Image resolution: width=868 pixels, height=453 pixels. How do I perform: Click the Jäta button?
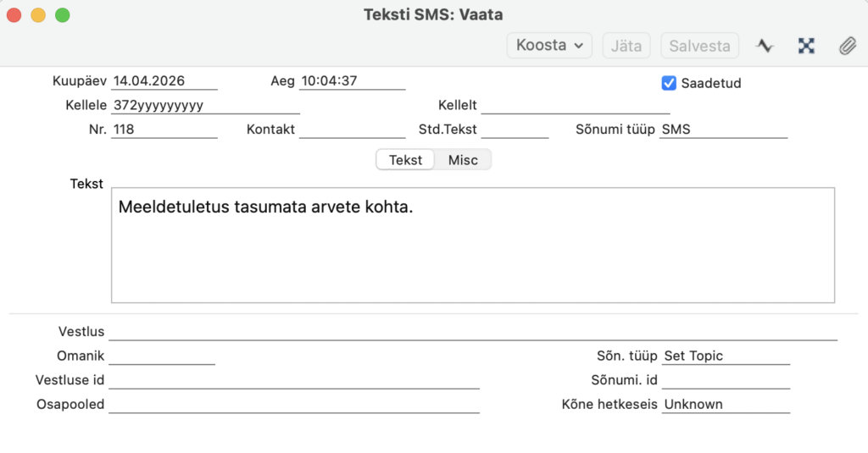click(x=626, y=46)
